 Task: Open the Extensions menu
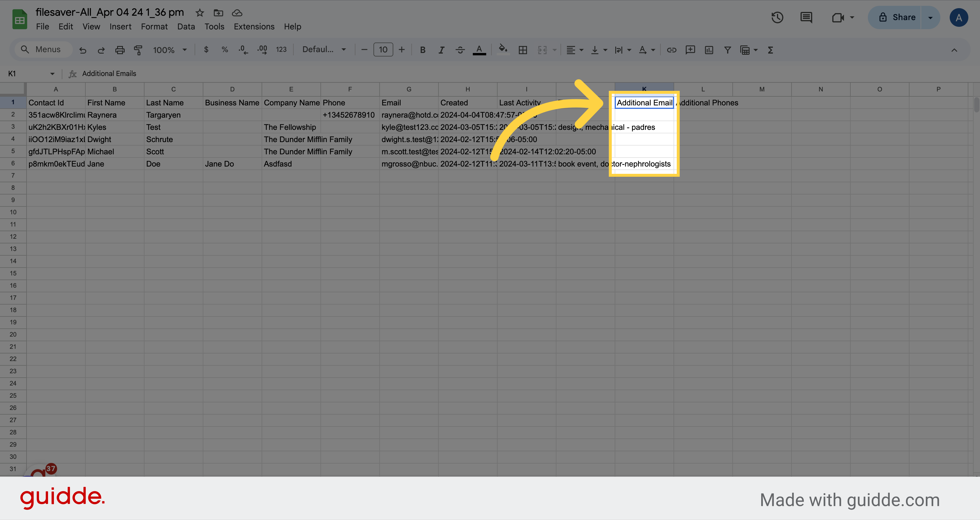[254, 26]
